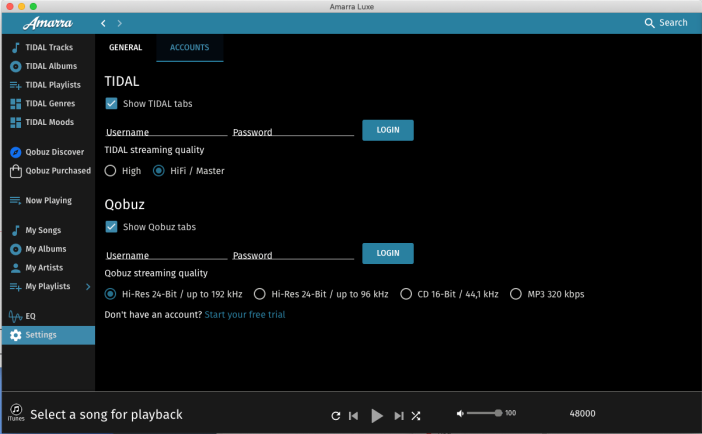
Task: Toggle shuffle playback icon
Action: coord(416,415)
